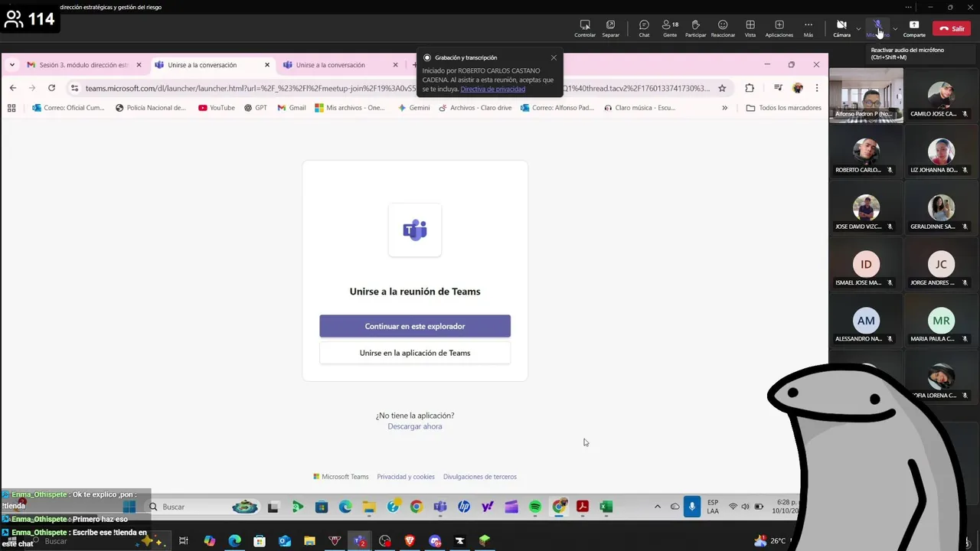Expand hidden bookmarks chevron

click(x=724, y=108)
